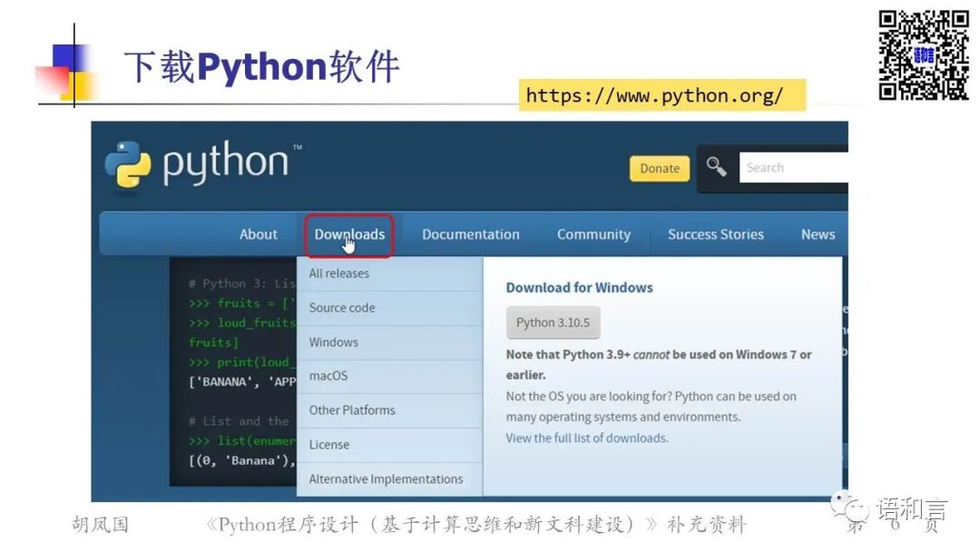Open the News menu
The width and height of the screenshot is (980, 552).
point(818,234)
